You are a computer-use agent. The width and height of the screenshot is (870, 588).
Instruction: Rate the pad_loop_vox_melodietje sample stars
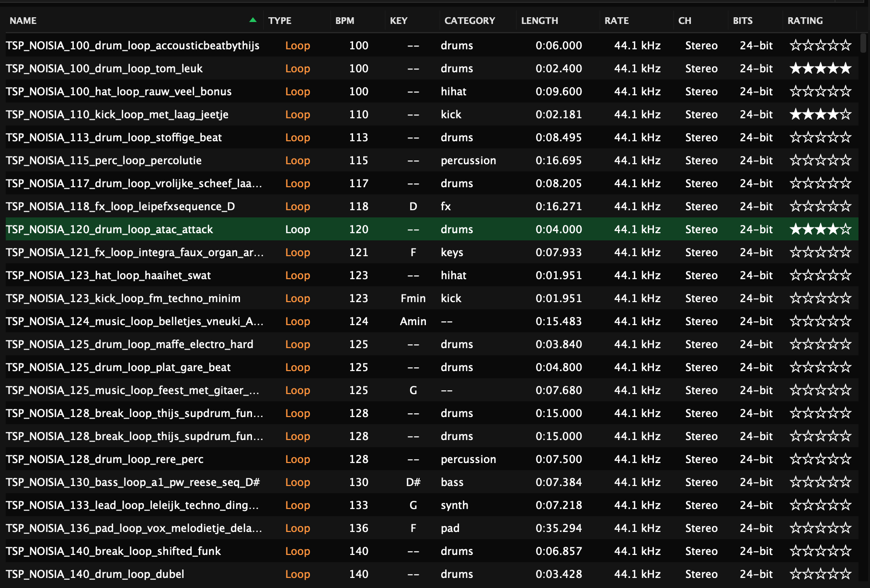(820, 528)
